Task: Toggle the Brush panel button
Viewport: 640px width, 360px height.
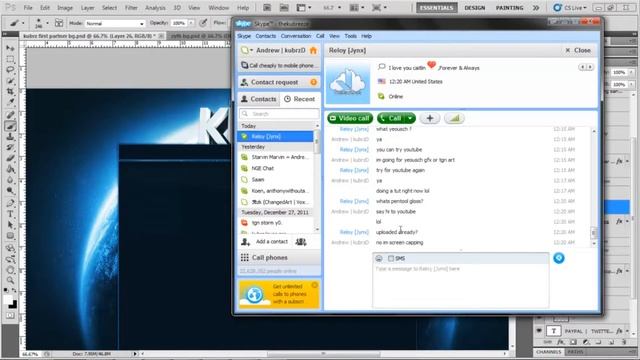Action: (x=59, y=23)
